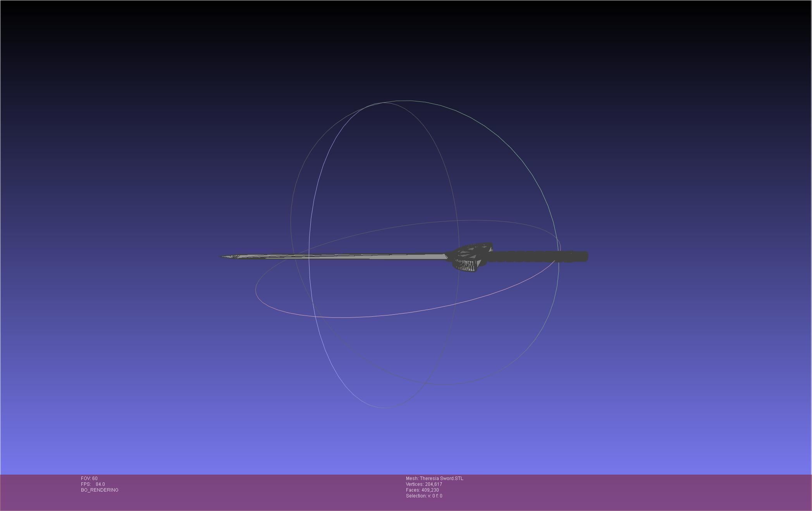812x511 pixels.
Task: Click the FPS 84.0 readout
Action: point(93,484)
